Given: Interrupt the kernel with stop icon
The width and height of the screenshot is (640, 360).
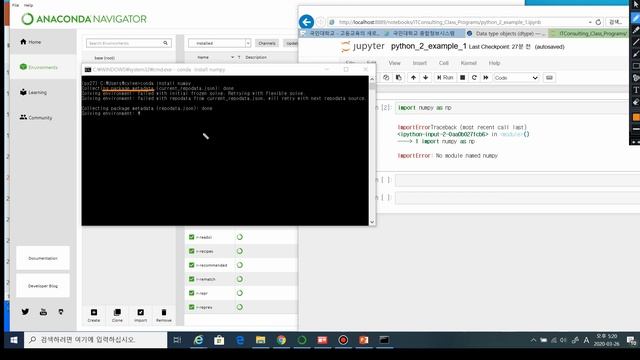Looking at the screenshot, I should [462, 78].
